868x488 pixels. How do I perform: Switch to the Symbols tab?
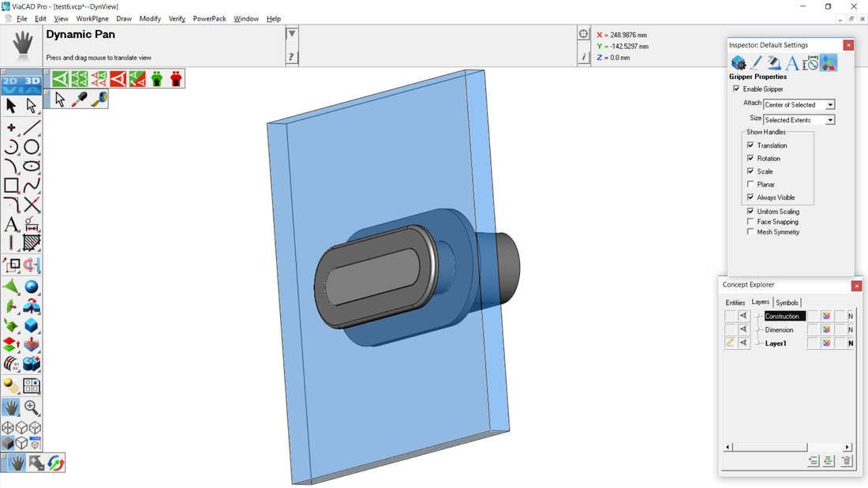click(787, 302)
